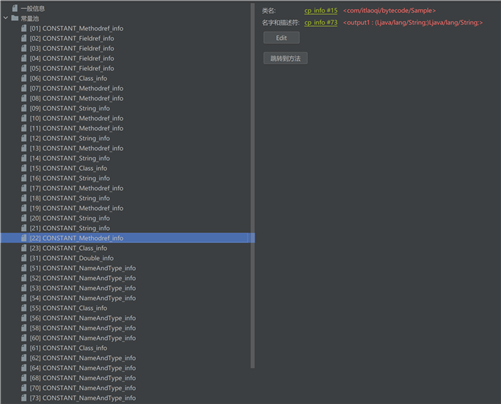Image resolution: width=501 pixels, height=404 pixels.
Task: Click file icon beside [01] CONSTANT_Methodref_info
Action: tap(24, 28)
